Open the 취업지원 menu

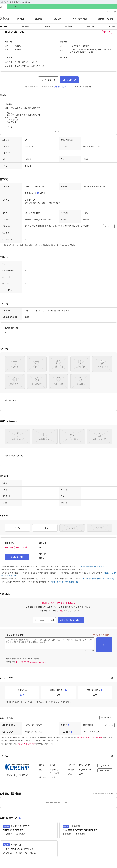39,19
